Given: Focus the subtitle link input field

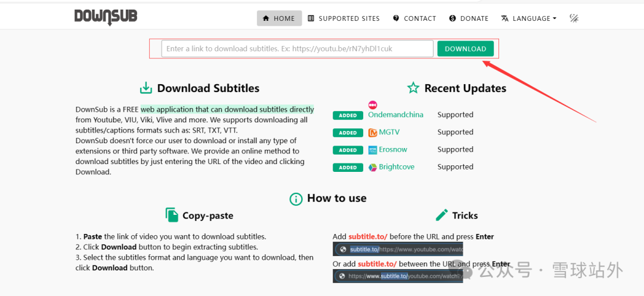Looking at the screenshot, I should [297, 49].
